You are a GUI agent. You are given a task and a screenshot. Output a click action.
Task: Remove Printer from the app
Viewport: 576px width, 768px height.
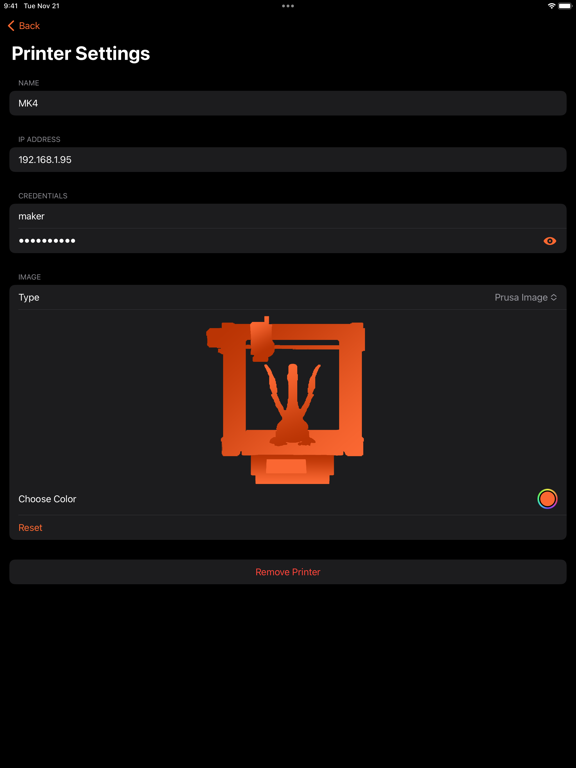[288, 572]
